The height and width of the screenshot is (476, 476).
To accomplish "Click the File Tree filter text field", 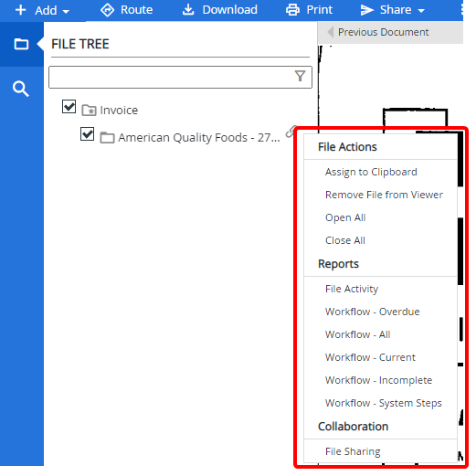I will (x=180, y=77).
